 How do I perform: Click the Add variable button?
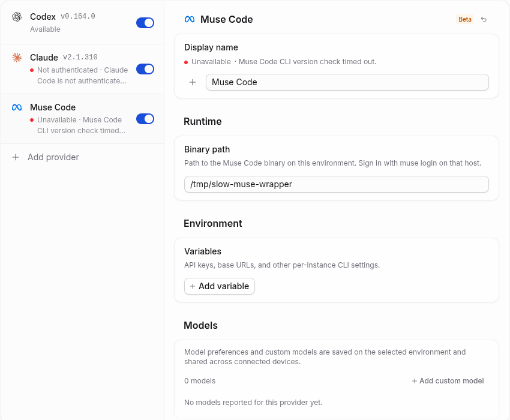220,286
